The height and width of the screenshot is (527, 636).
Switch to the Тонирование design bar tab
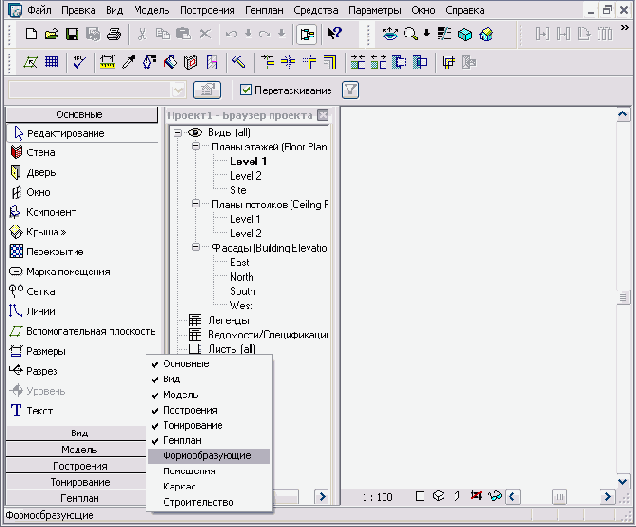(x=77, y=482)
